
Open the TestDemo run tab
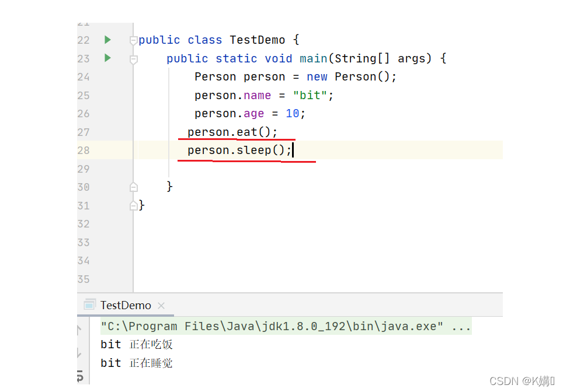126,305
